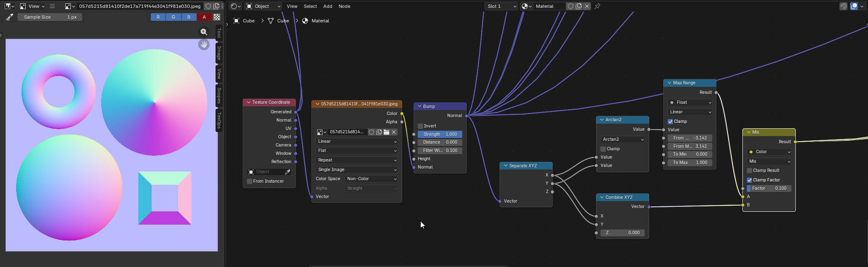Collapse the Bump node
868x267 pixels.
pos(419,107)
